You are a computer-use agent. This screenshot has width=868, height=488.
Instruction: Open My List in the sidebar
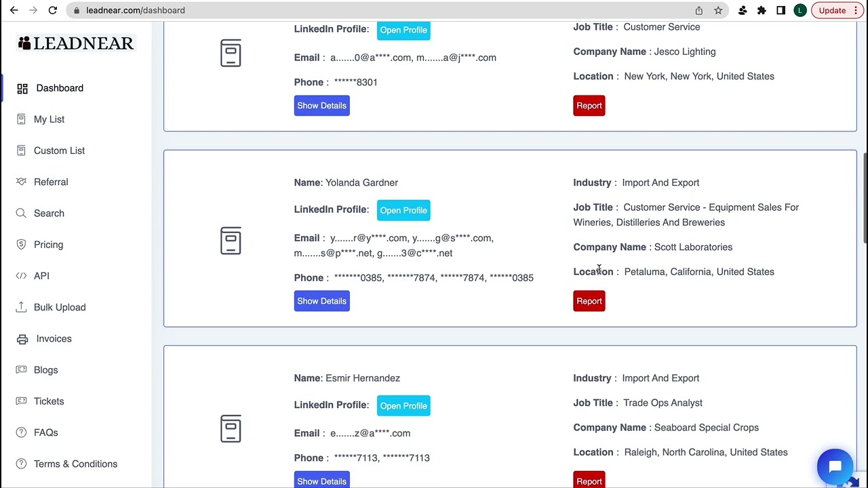(x=49, y=119)
